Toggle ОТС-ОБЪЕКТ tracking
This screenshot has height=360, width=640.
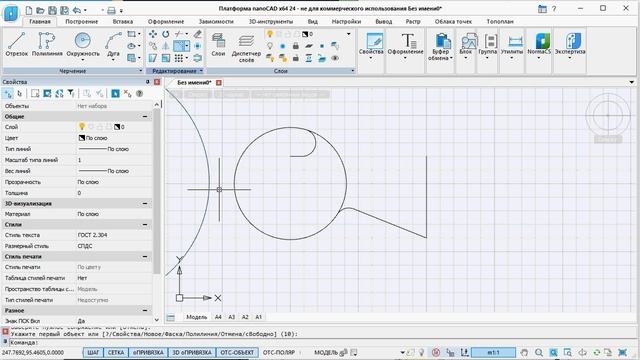tap(237, 352)
